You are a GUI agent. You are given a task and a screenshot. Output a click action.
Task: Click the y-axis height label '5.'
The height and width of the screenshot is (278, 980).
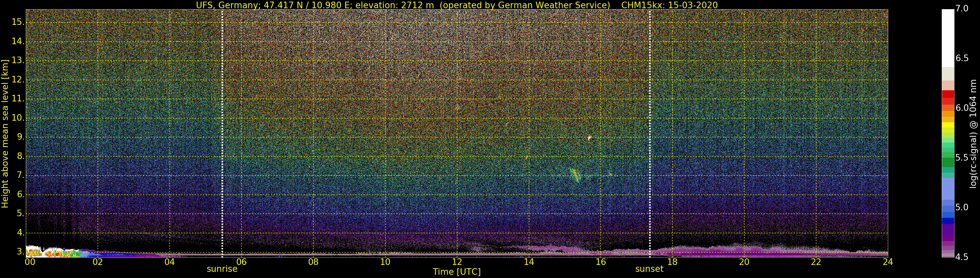(x=21, y=213)
